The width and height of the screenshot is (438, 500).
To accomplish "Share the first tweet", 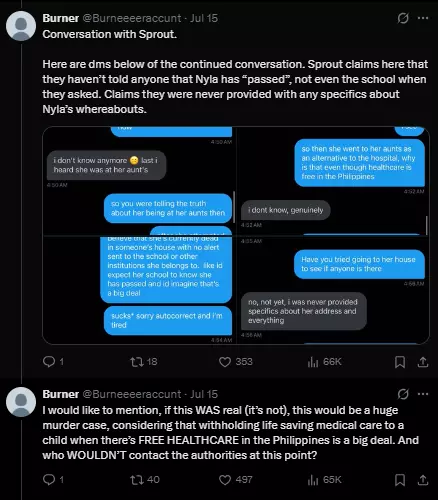I will coord(423,362).
